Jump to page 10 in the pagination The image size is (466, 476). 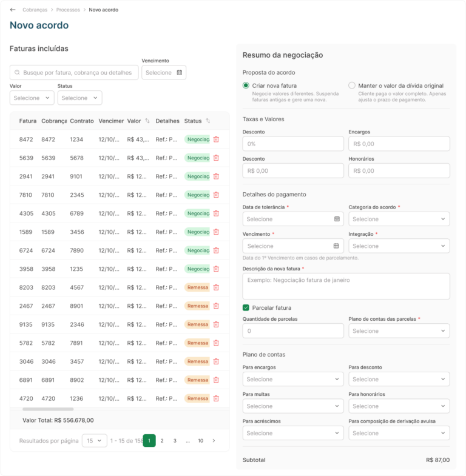coord(200,440)
